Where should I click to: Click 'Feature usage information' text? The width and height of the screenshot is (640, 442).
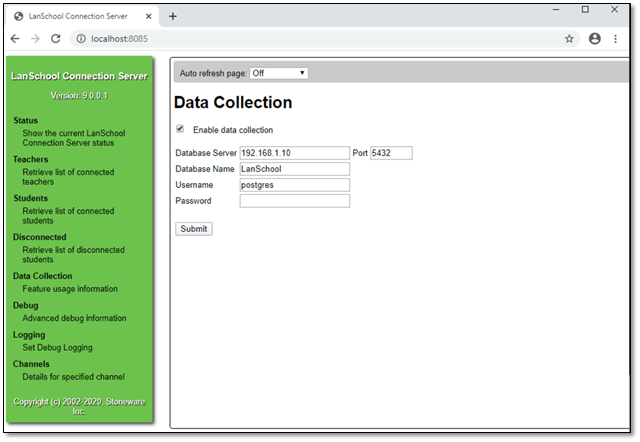click(70, 289)
